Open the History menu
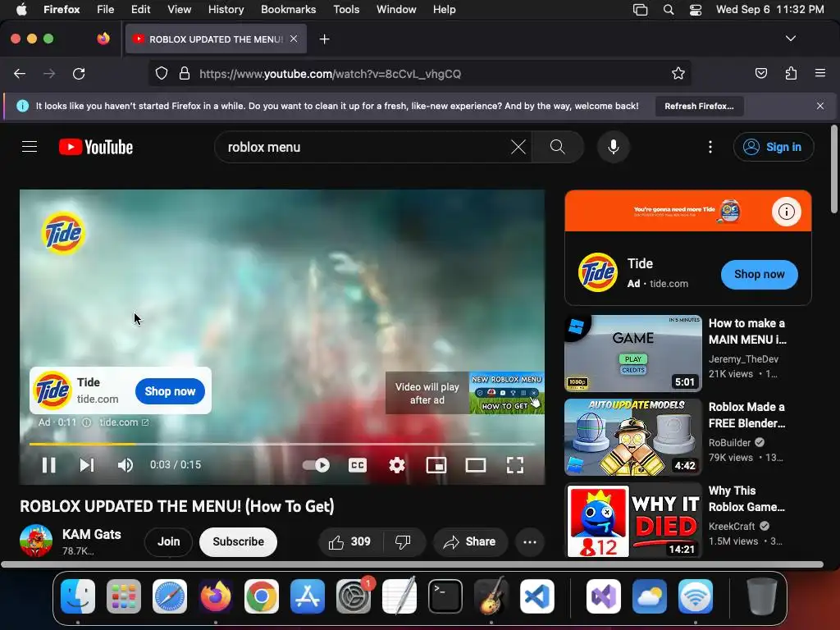 [226, 9]
